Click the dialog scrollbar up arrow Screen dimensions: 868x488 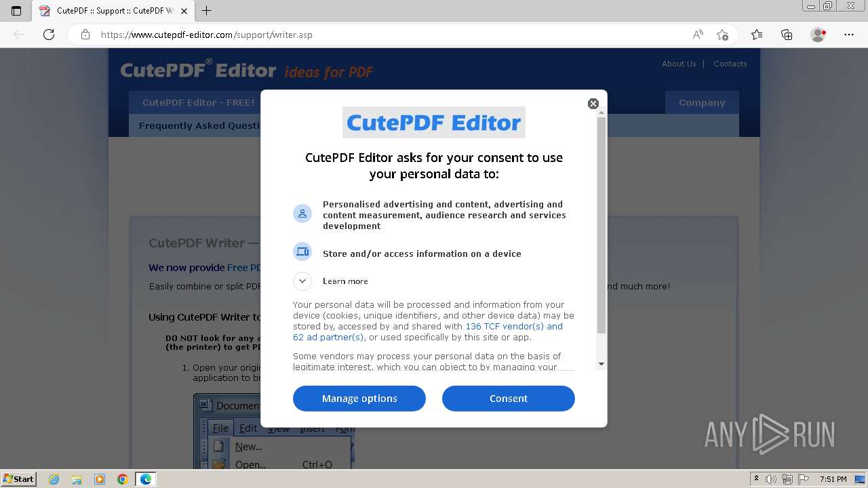point(601,112)
